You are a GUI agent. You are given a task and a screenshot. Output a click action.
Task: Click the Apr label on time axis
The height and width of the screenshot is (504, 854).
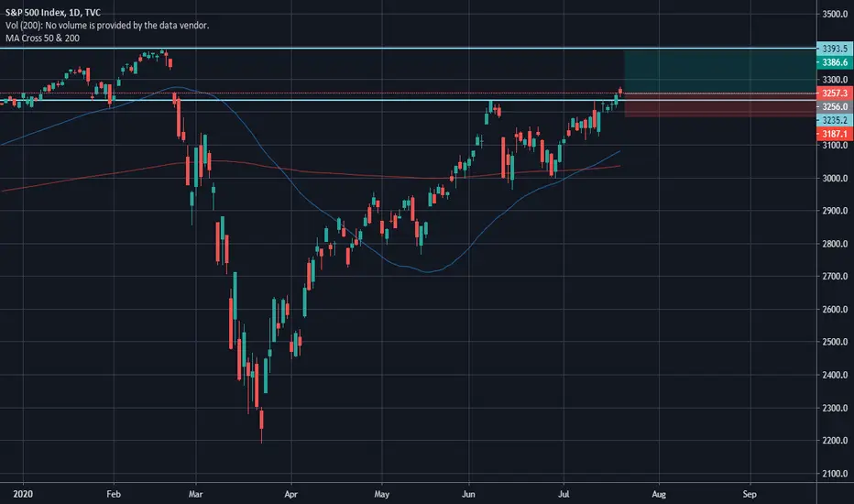tap(290, 494)
